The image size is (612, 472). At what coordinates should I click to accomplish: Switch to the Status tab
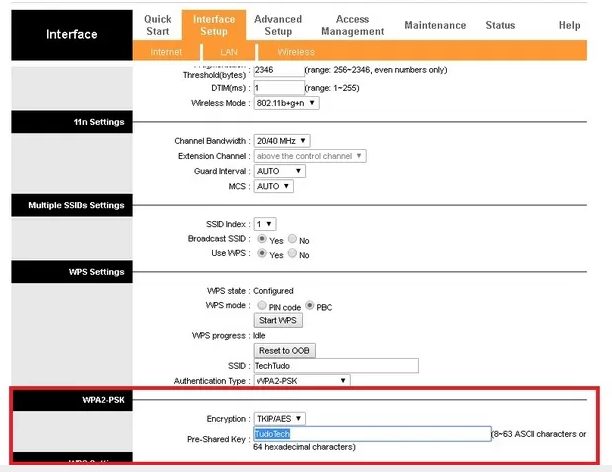500,25
